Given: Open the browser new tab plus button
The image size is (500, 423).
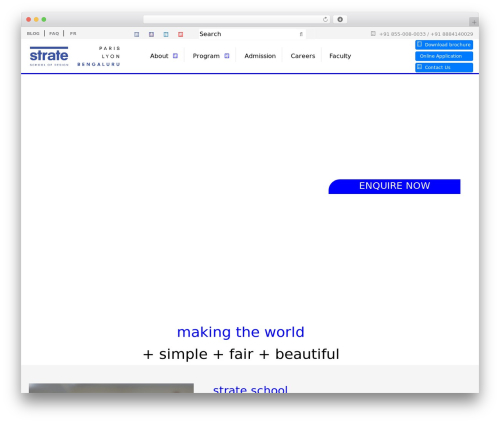Looking at the screenshot, I should pos(474,22).
